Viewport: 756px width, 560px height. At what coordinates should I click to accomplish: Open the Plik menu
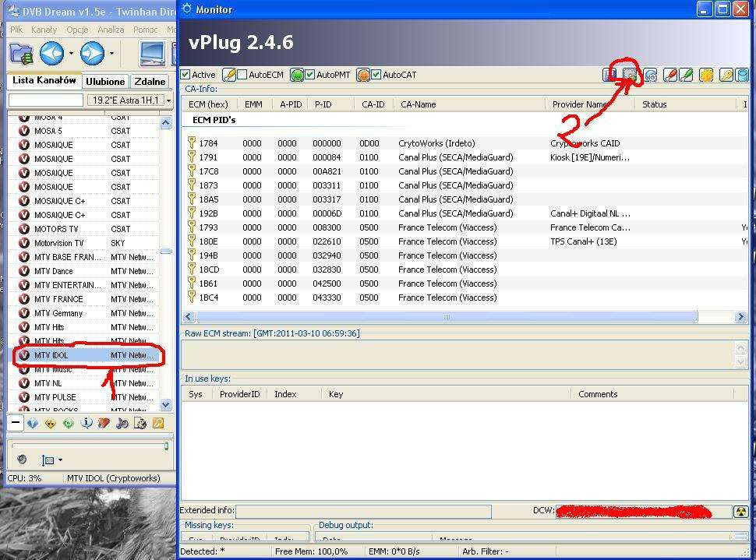click(x=16, y=30)
